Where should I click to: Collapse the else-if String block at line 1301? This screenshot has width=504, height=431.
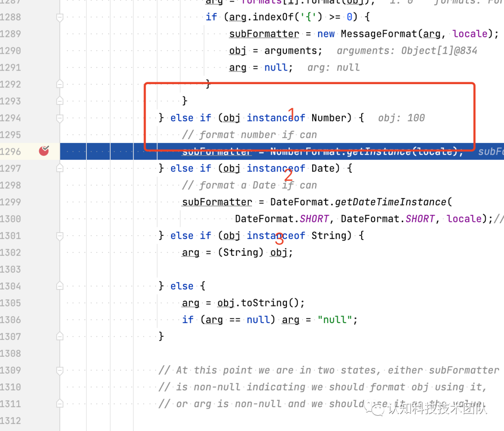point(59,235)
